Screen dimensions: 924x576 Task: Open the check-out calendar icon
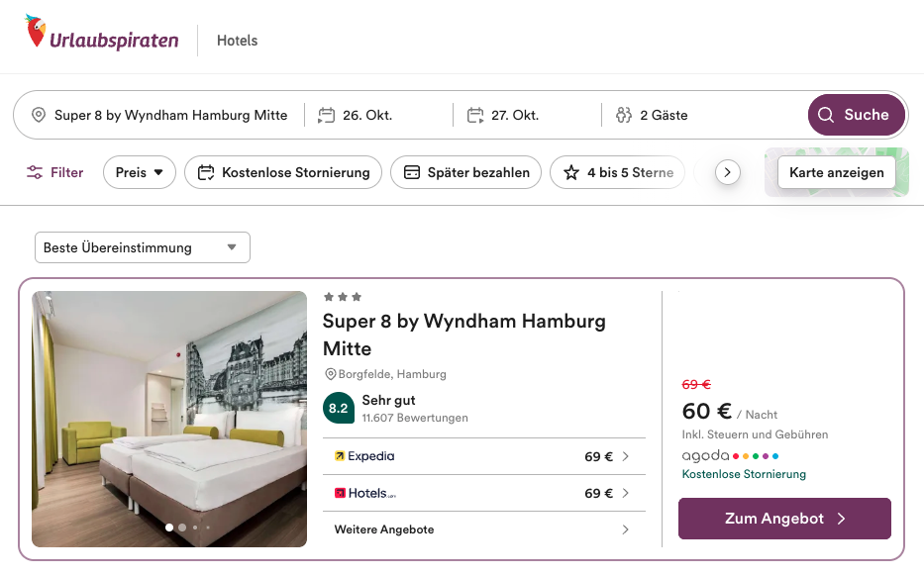475,115
